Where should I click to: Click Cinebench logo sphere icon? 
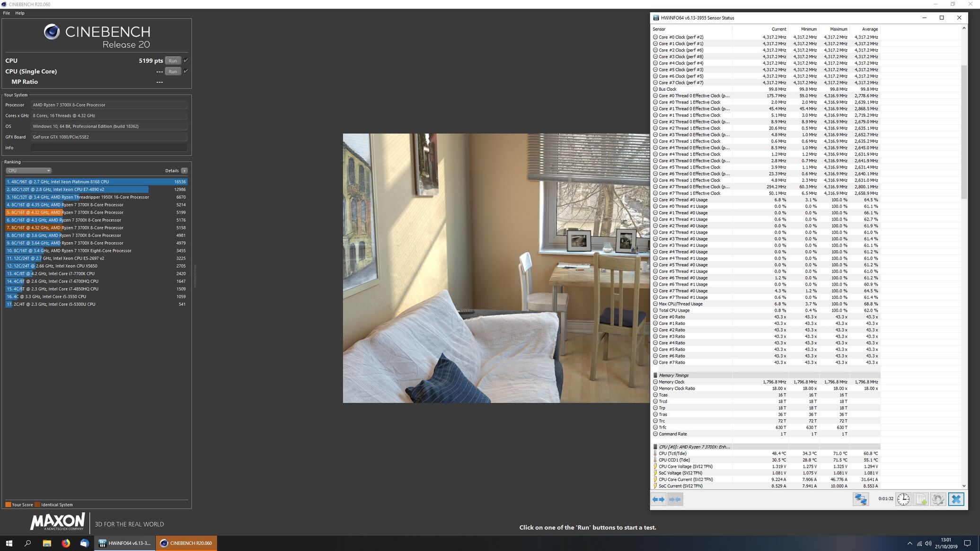52,32
